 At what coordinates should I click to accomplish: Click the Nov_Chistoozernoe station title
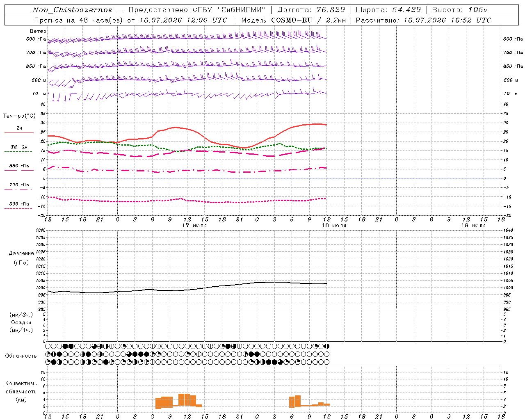click(x=72, y=10)
